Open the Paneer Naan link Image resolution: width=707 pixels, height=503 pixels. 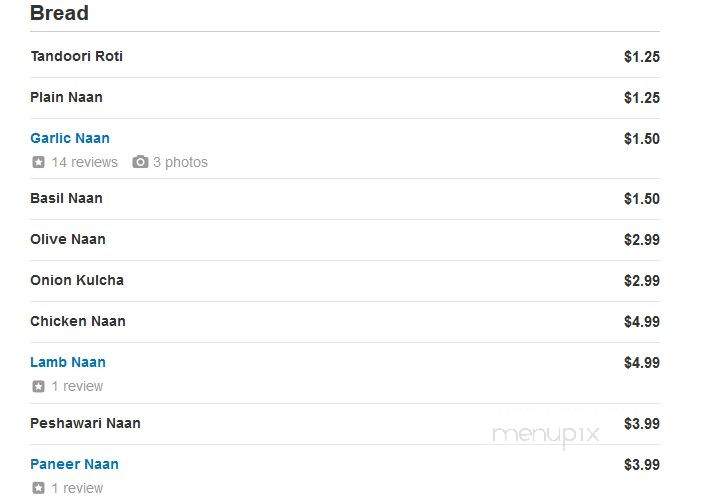pyautogui.click(x=74, y=464)
